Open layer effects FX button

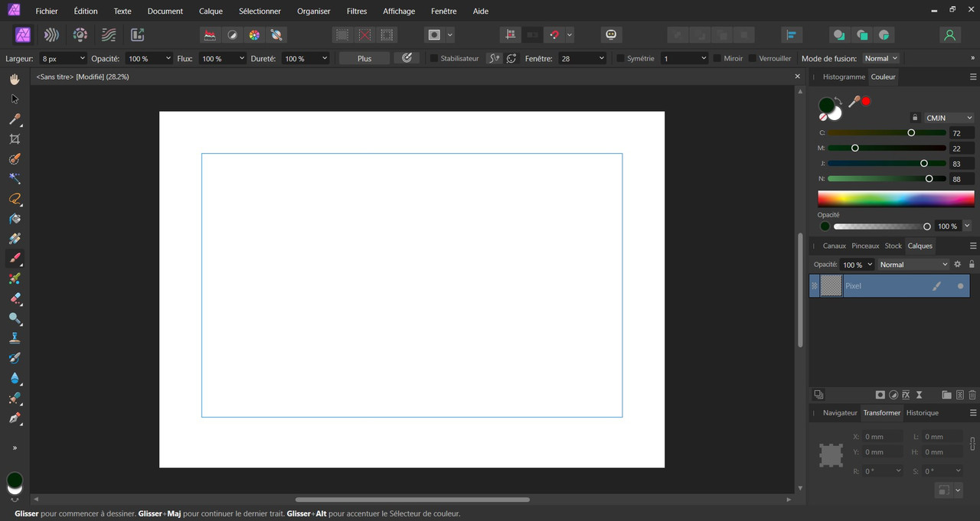[906, 395]
